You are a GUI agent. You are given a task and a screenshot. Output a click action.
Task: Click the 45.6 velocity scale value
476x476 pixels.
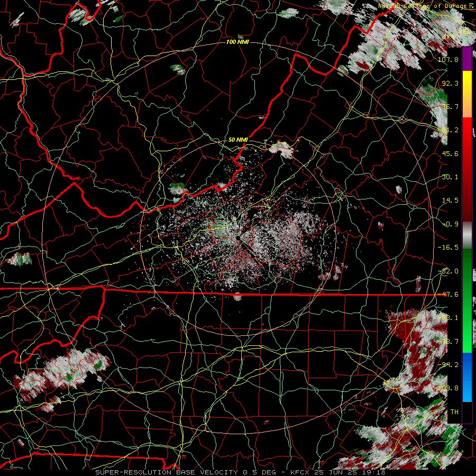click(450, 153)
